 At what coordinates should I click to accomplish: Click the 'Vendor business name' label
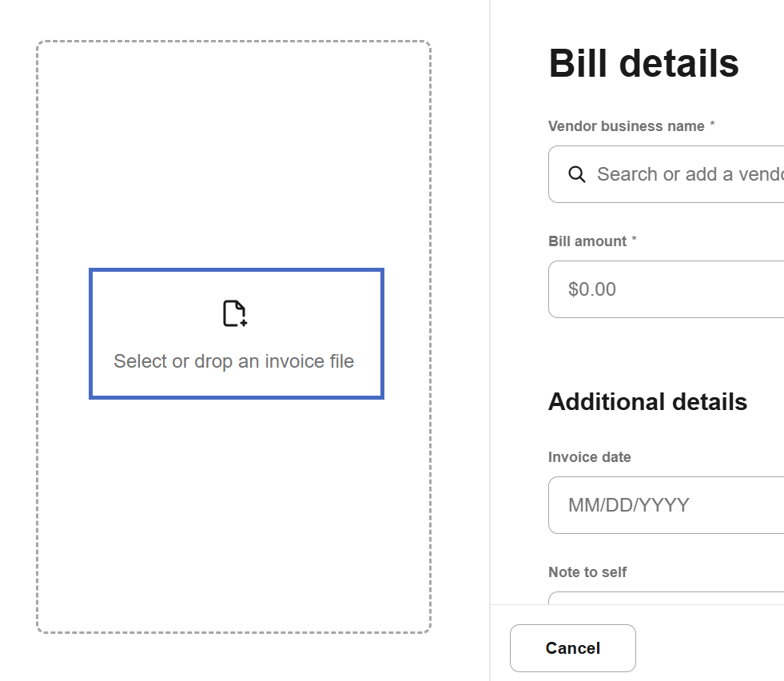click(x=626, y=126)
